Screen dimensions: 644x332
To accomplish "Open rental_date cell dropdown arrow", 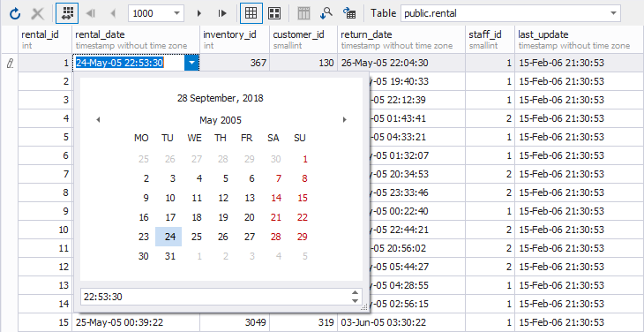I will [x=191, y=63].
